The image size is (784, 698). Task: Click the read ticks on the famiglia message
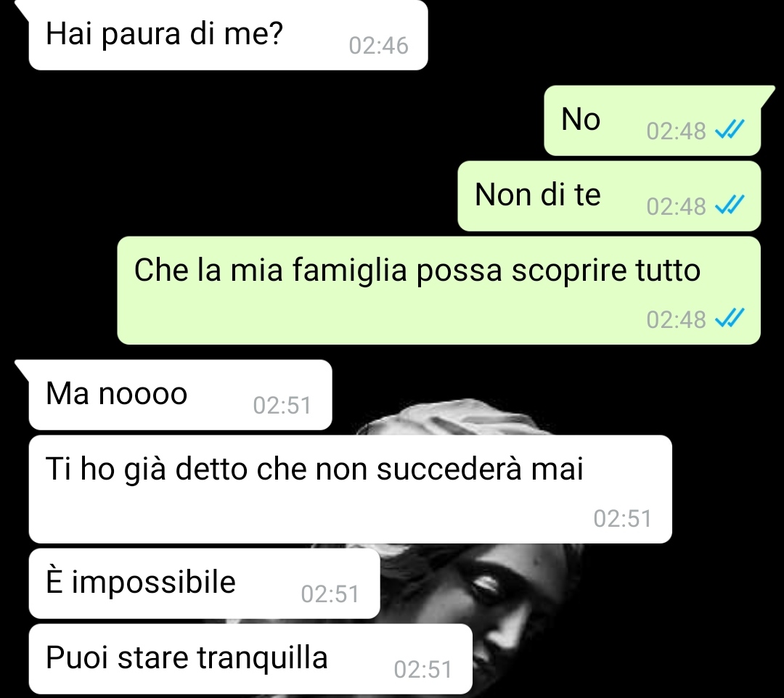point(730,319)
